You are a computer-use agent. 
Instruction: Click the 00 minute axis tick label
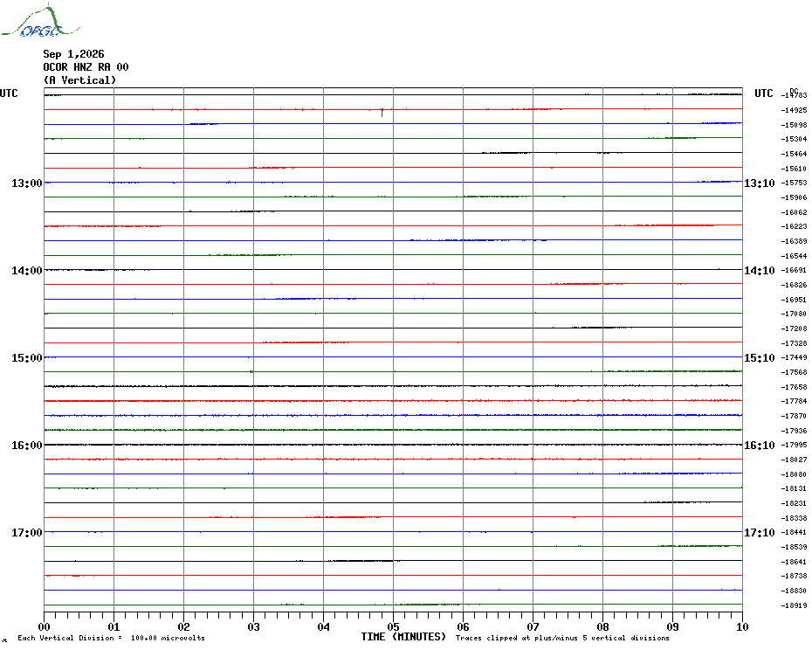pos(44,627)
